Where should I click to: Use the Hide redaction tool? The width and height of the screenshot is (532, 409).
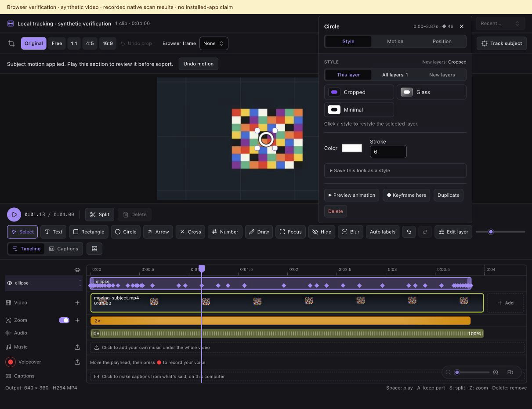(322, 232)
